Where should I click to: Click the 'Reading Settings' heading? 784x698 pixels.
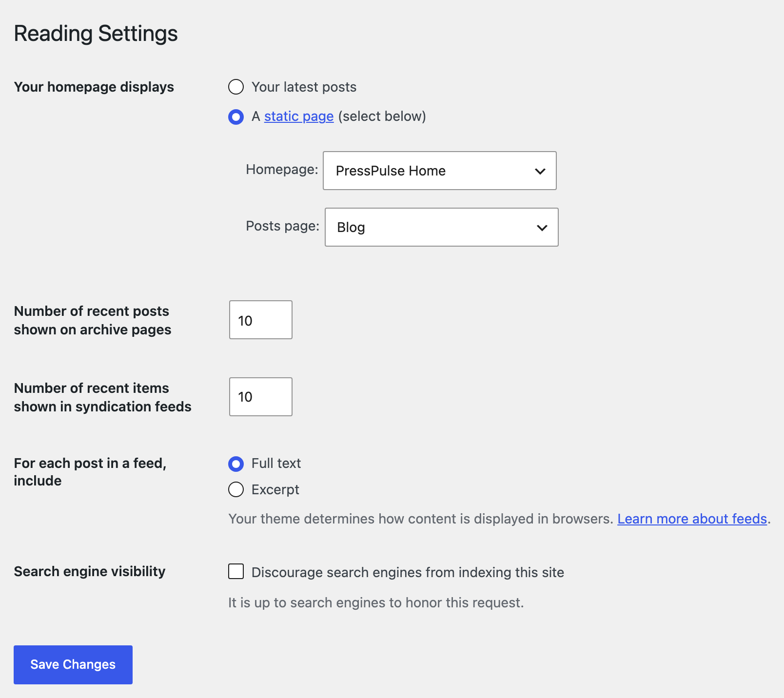pos(96,34)
